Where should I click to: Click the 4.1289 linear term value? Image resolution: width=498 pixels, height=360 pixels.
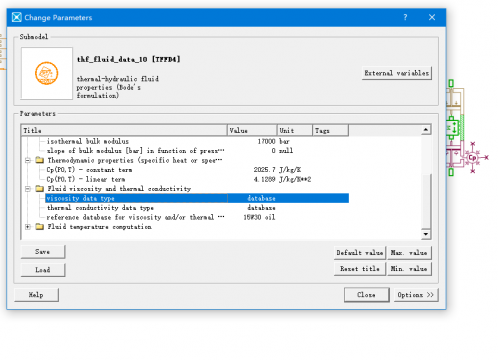coord(264,179)
